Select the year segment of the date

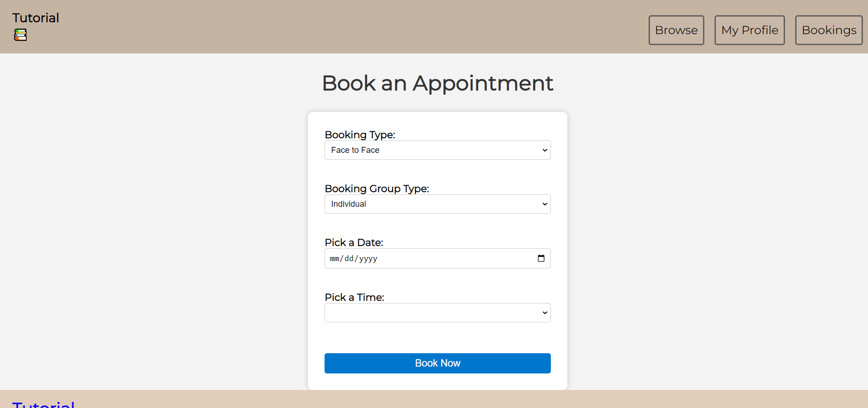coord(368,259)
